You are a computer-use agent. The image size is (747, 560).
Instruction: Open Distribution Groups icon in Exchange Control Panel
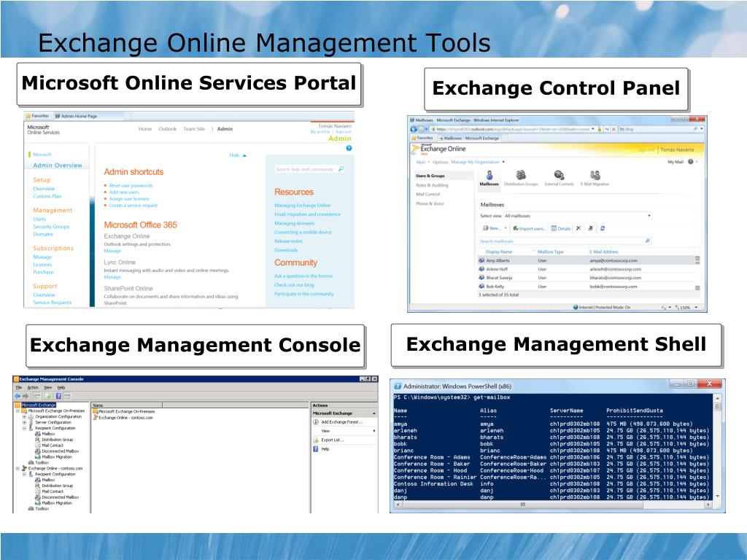tap(521, 178)
